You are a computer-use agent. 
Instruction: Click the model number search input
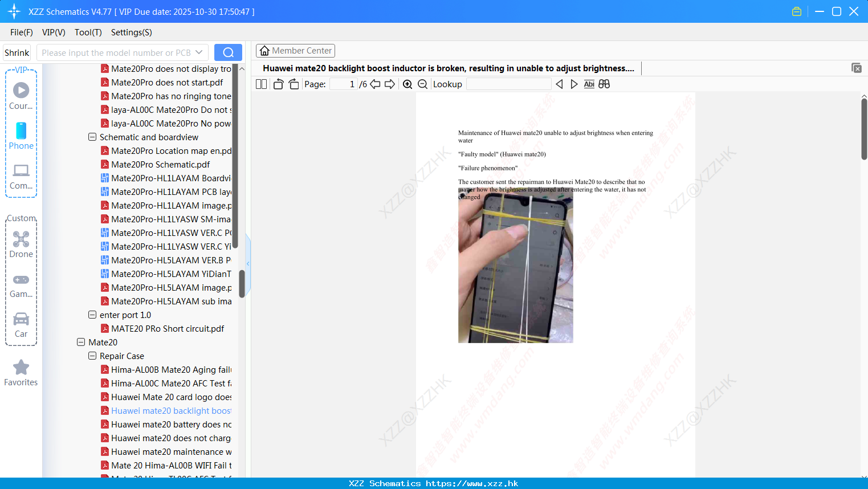tap(116, 52)
